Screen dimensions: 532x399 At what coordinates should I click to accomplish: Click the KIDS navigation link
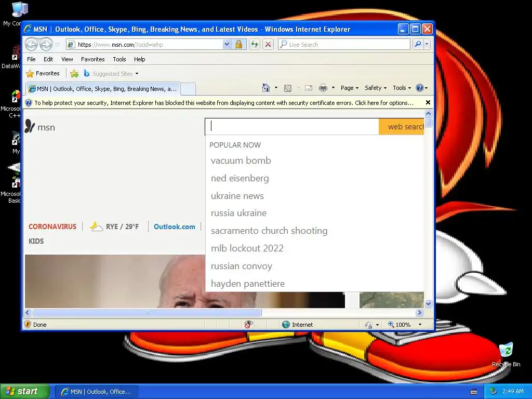36,241
